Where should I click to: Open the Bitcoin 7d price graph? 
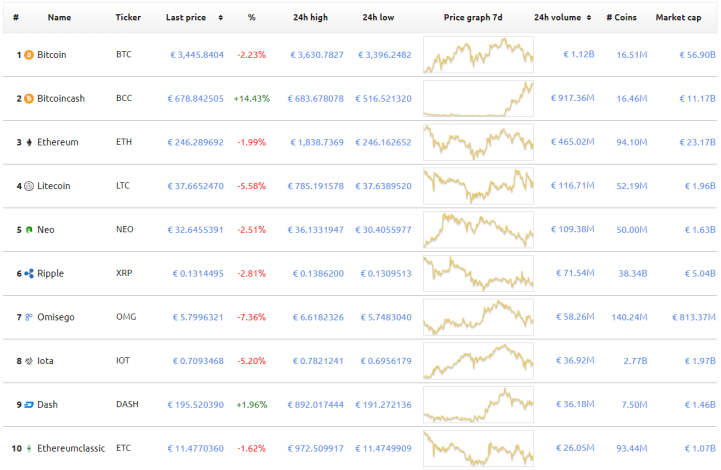(478, 55)
